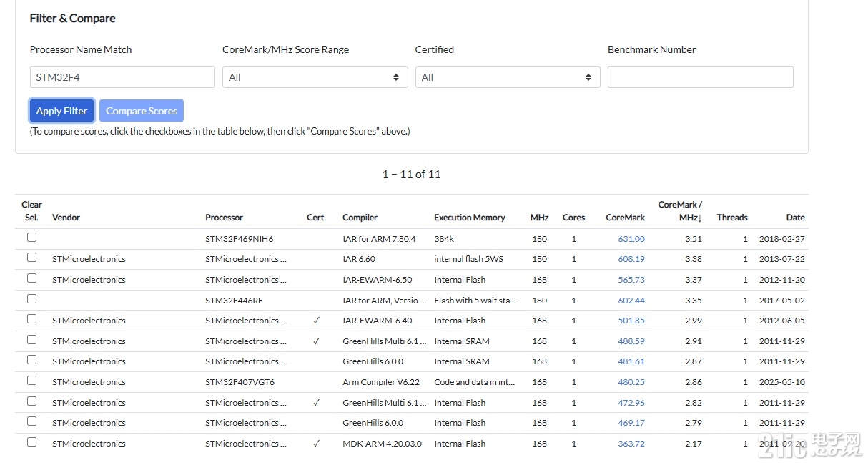Click the Benchmark Number input field
Screen dimensions: 868x463
point(701,77)
